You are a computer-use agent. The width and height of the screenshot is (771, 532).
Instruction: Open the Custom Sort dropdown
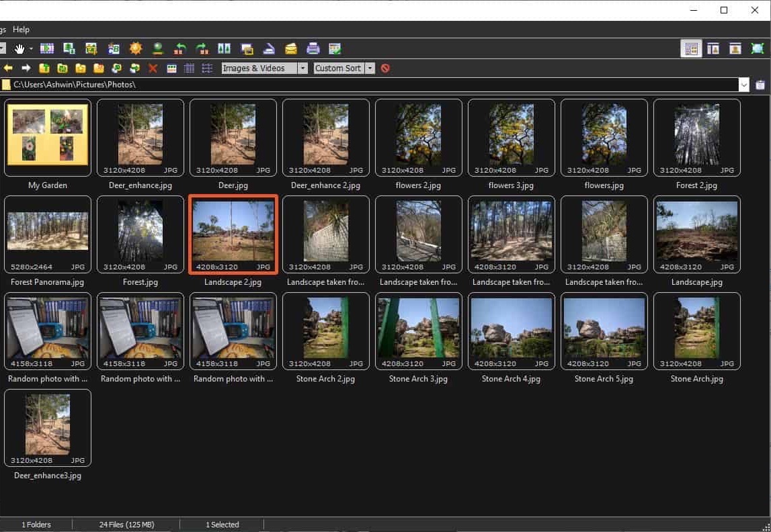pos(369,68)
